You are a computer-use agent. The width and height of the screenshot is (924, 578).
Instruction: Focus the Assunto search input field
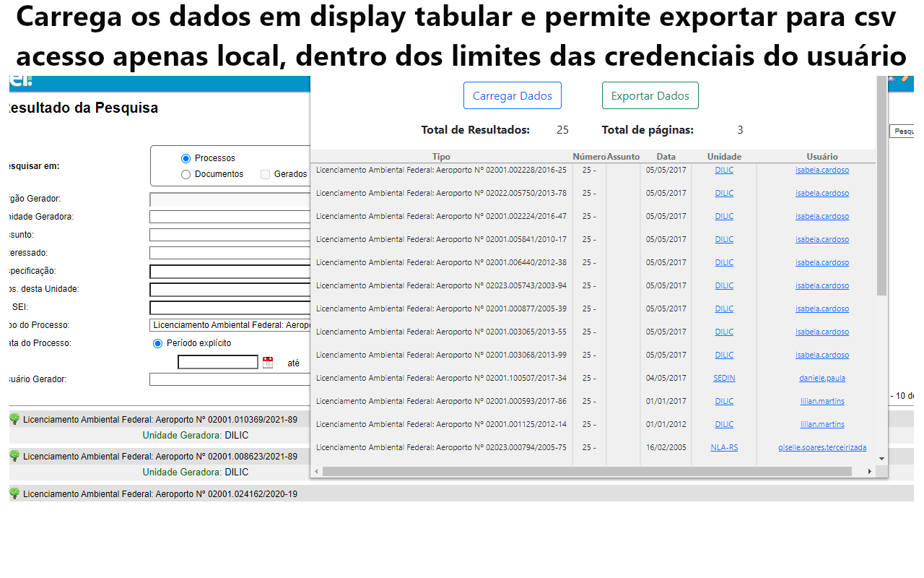point(230,235)
